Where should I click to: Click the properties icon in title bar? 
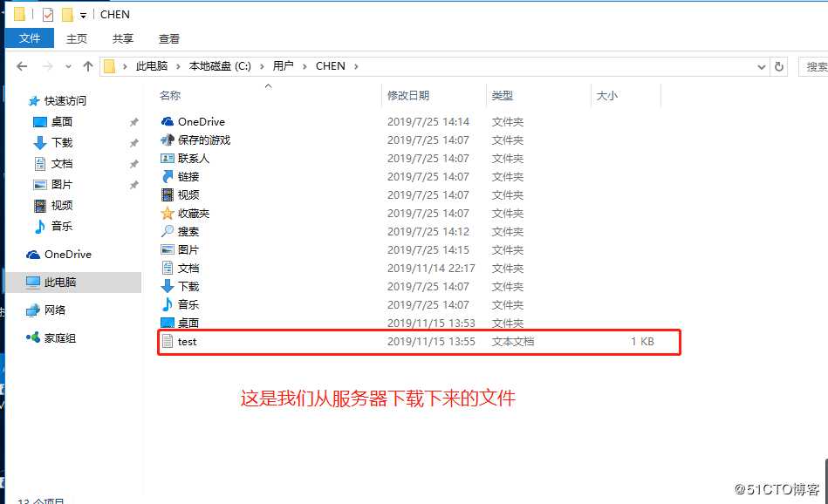click(47, 14)
